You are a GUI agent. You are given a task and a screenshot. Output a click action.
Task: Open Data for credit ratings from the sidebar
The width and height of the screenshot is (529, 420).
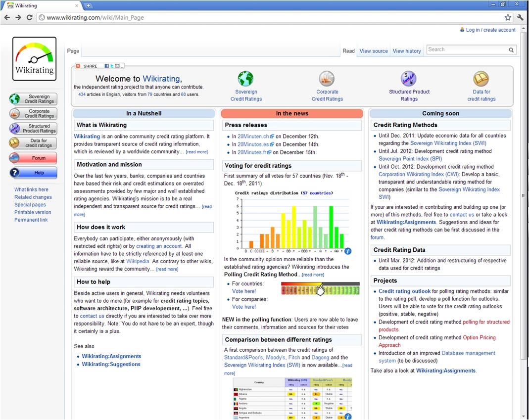33,143
